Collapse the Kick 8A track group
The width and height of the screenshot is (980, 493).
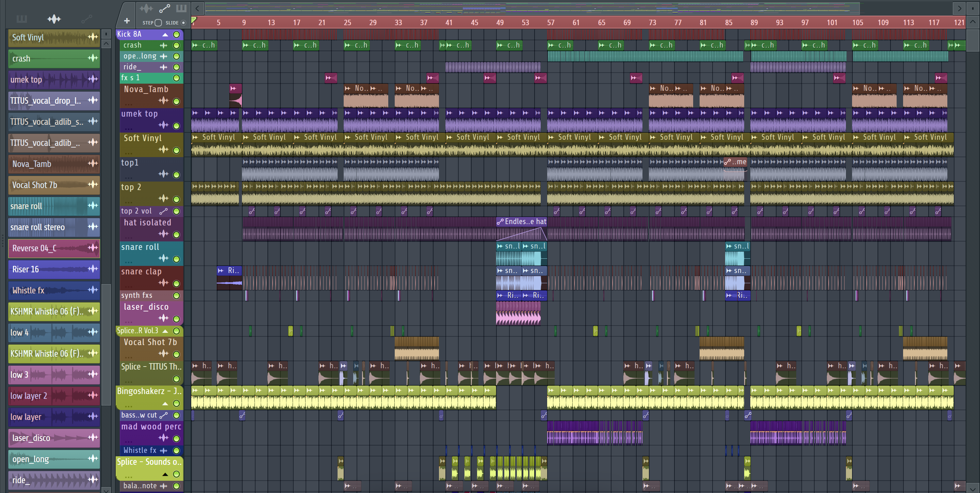[165, 35]
